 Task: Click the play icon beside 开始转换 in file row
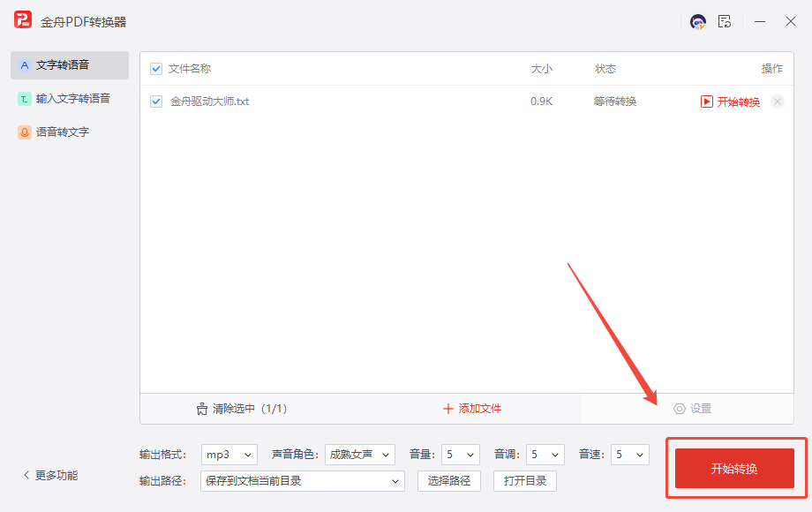(706, 102)
